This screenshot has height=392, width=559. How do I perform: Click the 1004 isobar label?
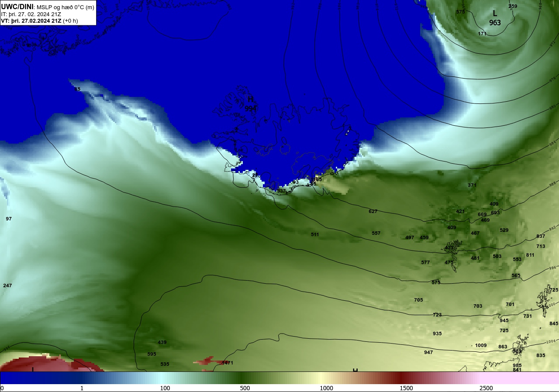click(551, 341)
